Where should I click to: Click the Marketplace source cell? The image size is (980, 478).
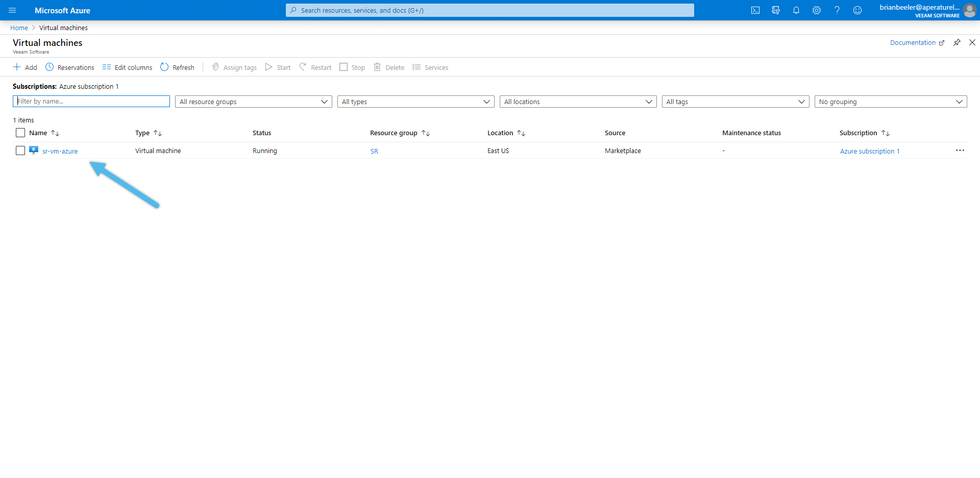(x=623, y=150)
